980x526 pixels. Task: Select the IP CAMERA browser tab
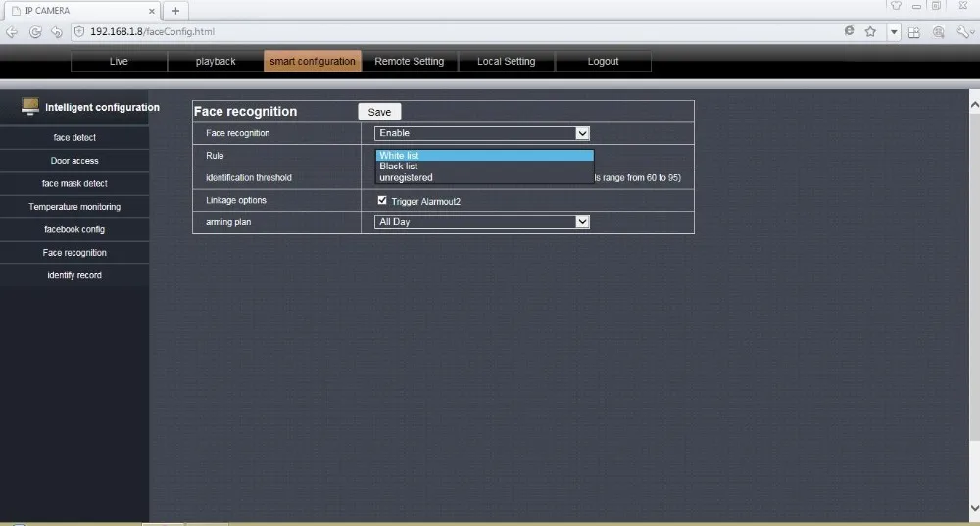[81, 11]
